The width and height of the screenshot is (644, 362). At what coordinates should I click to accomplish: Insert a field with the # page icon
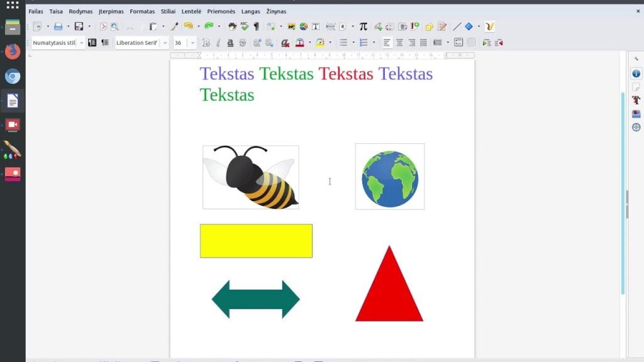coord(343,26)
